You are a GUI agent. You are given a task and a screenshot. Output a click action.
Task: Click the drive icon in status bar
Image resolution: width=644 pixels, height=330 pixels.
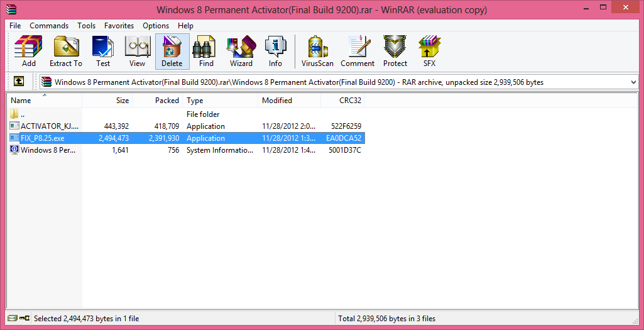(13, 318)
